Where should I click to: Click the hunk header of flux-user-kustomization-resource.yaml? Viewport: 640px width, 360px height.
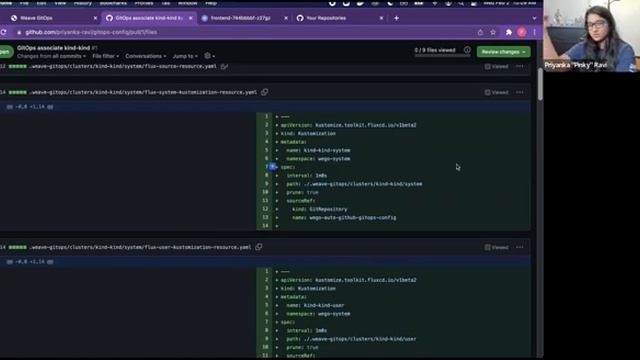tap(265, 262)
